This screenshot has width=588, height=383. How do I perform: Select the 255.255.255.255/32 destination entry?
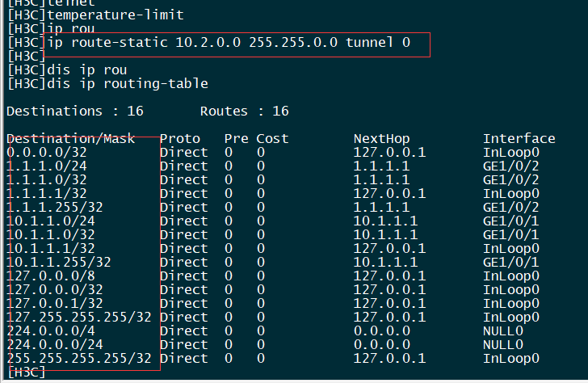click(79, 358)
